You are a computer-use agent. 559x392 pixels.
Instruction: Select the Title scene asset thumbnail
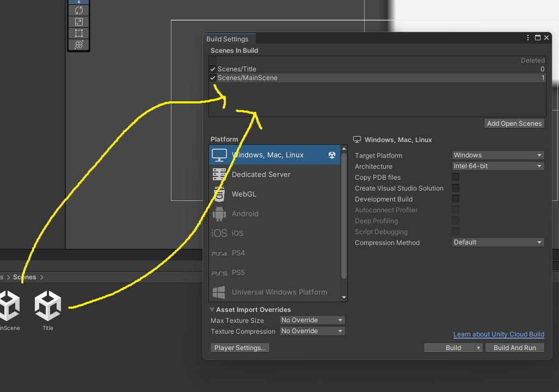pyautogui.click(x=48, y=305)
